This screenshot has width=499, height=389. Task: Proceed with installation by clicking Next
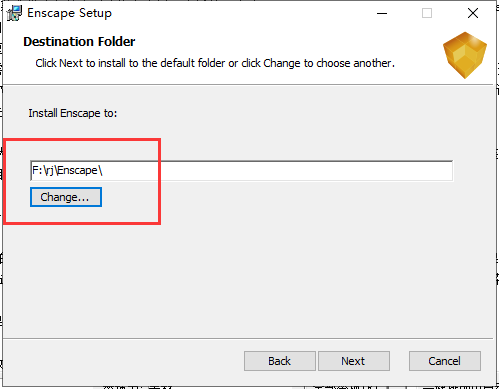coord(354,361)
